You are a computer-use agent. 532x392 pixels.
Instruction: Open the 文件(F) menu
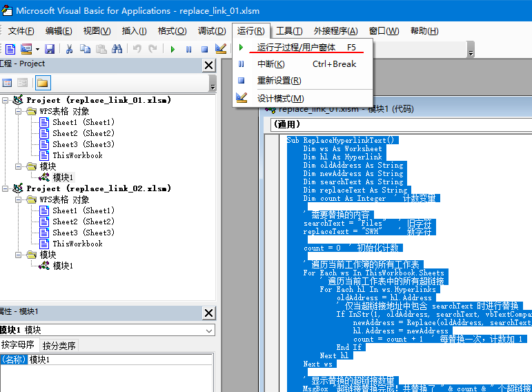coord(21,31)
